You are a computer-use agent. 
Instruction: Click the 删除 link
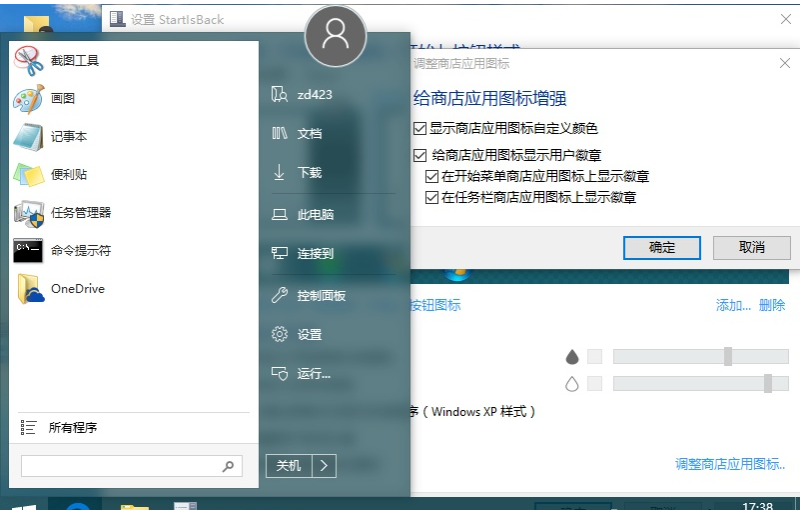coord(772,305)
